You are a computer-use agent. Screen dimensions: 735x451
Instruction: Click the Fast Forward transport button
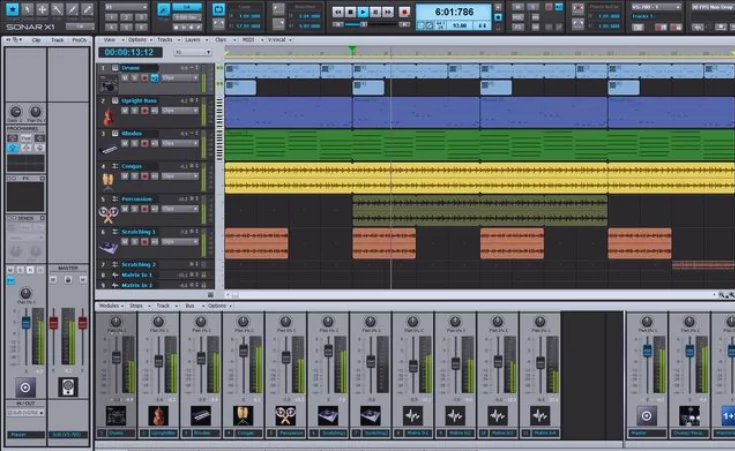[388, 12]
